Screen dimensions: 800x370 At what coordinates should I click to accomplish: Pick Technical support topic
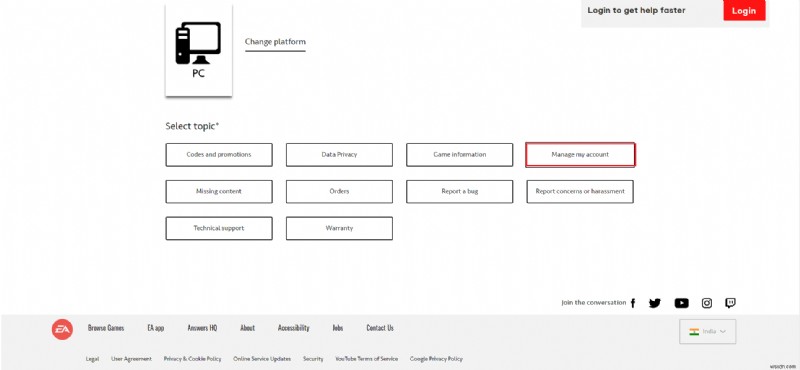coord(219,228)
